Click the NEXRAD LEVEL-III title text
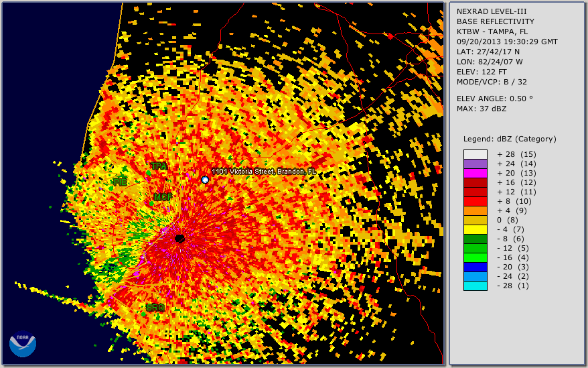The height and width of the screenshot is (368, 588). point(492,11)
